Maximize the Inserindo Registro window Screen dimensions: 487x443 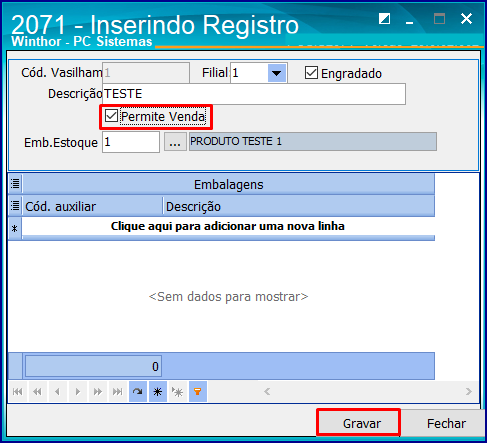click(439, 18)
